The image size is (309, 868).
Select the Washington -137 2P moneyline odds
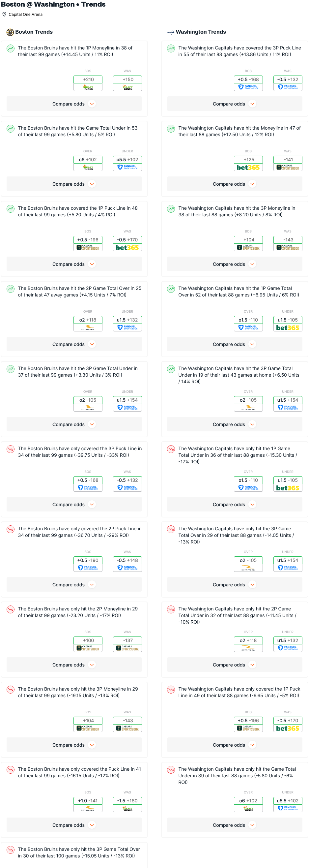127,640
